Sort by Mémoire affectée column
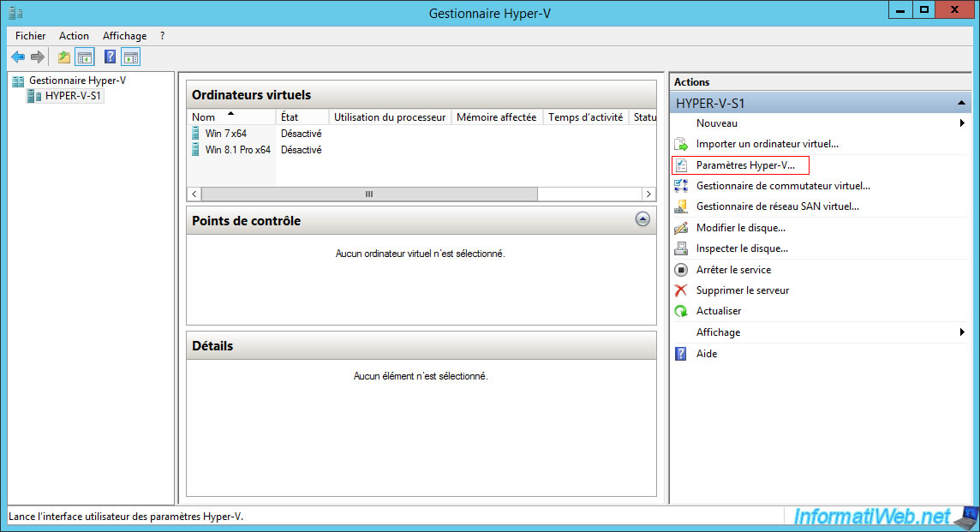 click(x=497, y=117)
